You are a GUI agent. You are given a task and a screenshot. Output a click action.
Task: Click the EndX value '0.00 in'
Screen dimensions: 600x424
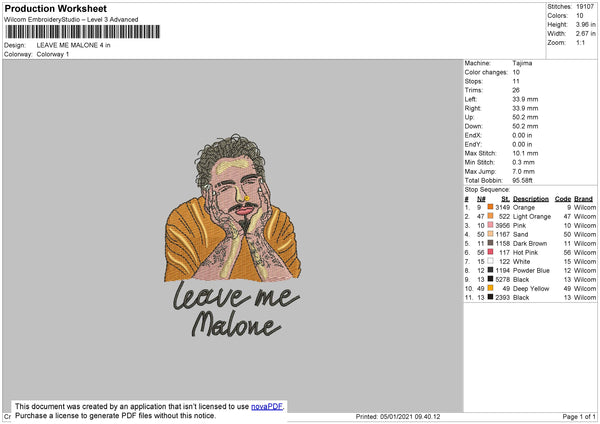(x=522, y=135)
